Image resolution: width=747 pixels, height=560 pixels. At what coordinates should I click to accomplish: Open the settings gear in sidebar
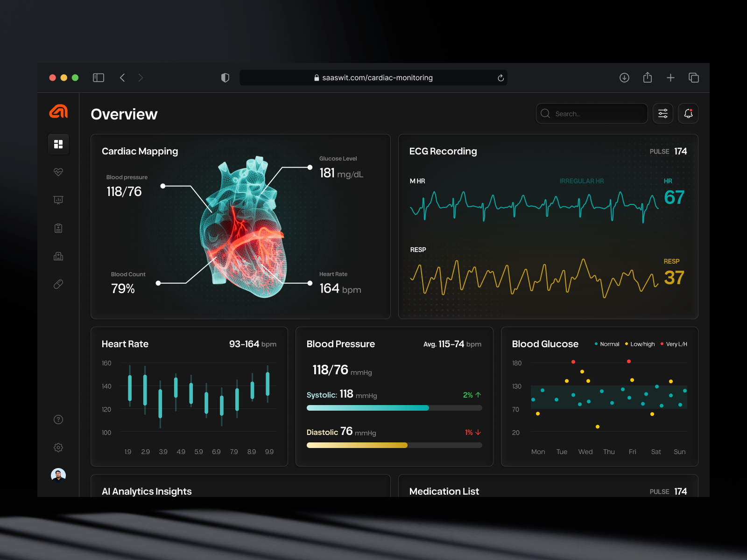pyautogui.click(x=58, y=448)
